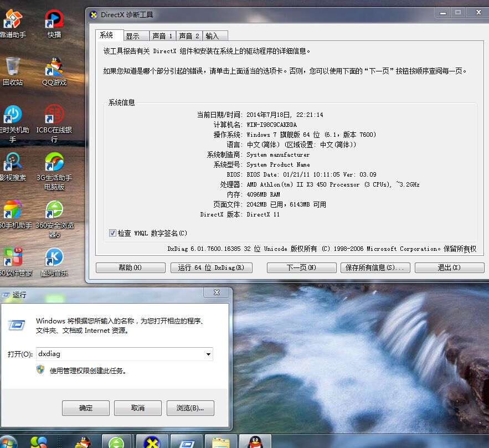Open the 输入 tab in DirectX 诊断工具
Viewport: 489px width, 448px height.
point(214,35)
